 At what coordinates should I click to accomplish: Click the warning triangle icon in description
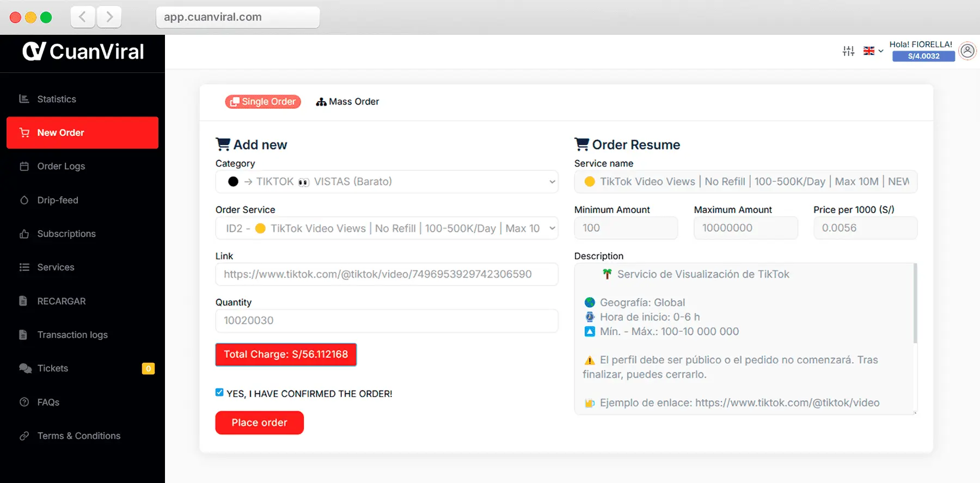pyautogui.click(x=590, y=360)
